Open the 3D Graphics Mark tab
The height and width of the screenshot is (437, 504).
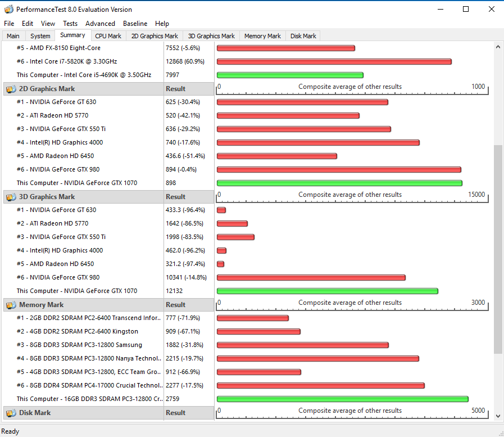211,36
